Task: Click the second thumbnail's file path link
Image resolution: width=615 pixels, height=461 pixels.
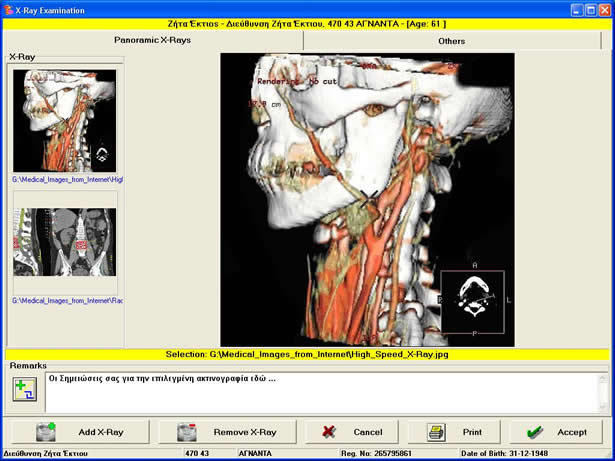Action: [x=67, y=300]
